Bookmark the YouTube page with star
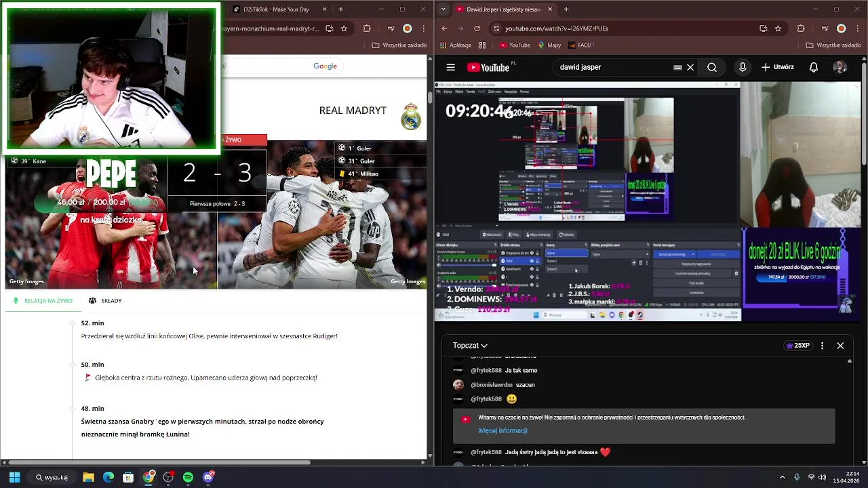868x488 pixels. click(x=778, y=28)
